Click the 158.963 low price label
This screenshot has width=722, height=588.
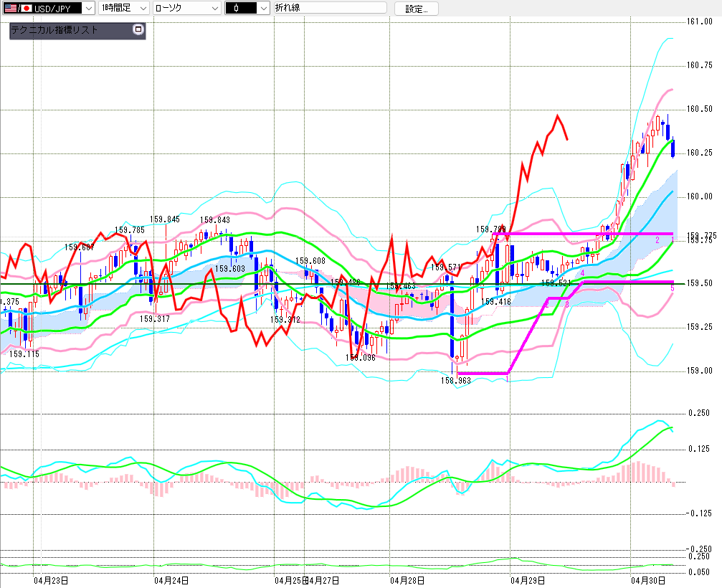[x=455, y=381]
